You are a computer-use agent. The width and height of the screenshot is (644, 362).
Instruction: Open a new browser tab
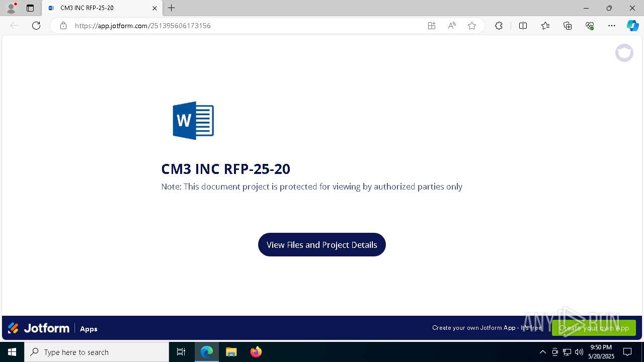[x=172, y=8]
